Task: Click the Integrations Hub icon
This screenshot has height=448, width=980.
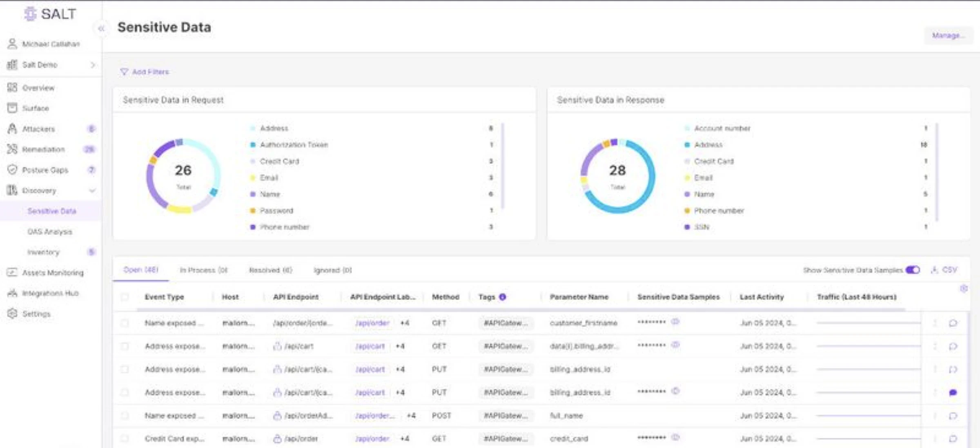Action: tap(12, 293)
